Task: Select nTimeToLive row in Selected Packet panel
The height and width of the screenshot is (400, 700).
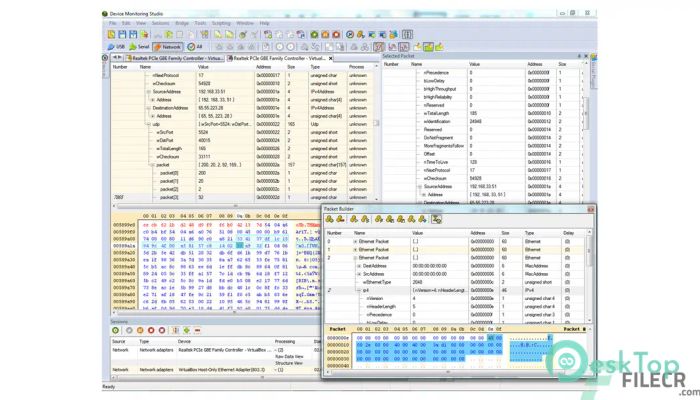Action: tap(482, 162)
